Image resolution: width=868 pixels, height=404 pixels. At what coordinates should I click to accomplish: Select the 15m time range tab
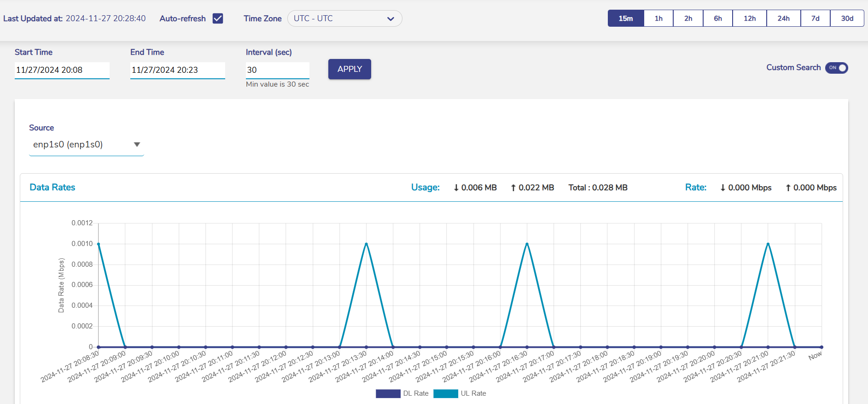[625, 18]
